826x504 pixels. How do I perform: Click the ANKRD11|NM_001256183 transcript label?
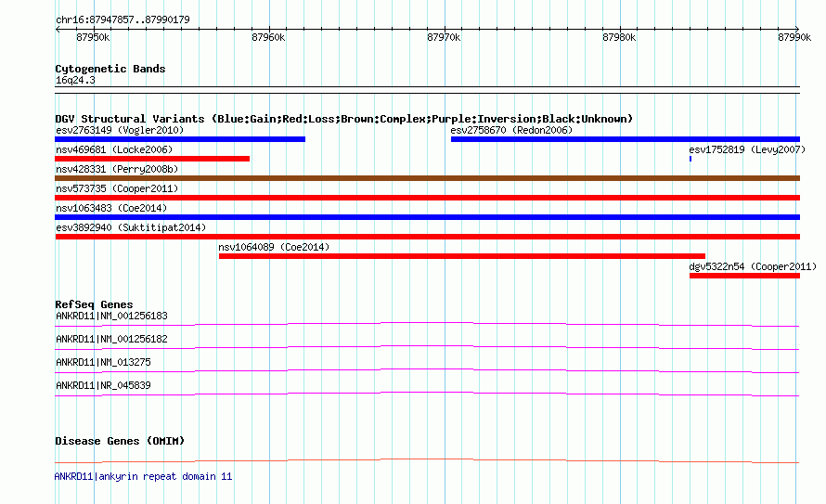coord(111,316)
